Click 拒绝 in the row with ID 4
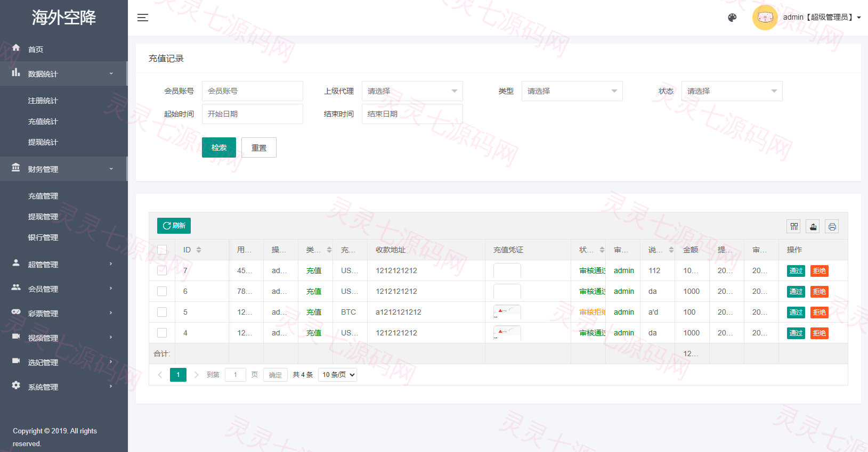Viewport: 868px width, 452px height. coord(820,333)
